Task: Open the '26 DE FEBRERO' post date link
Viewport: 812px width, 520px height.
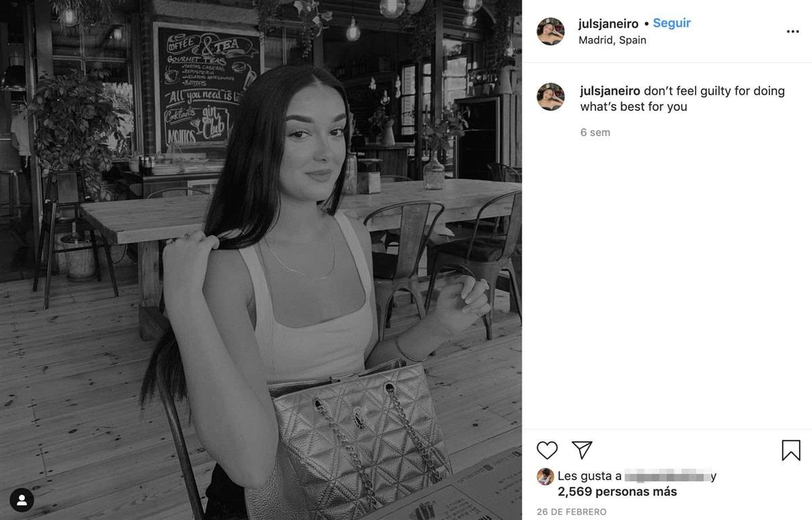Action: (572, 512)
